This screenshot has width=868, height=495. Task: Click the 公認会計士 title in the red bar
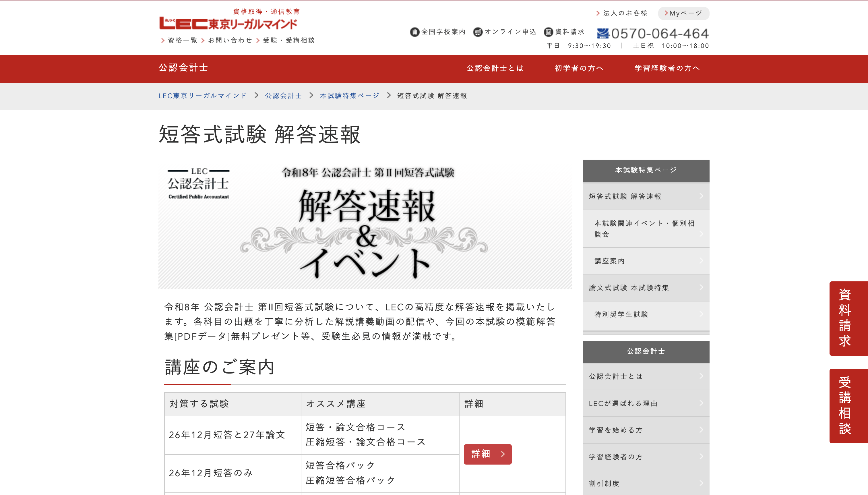tap(183, 68)
